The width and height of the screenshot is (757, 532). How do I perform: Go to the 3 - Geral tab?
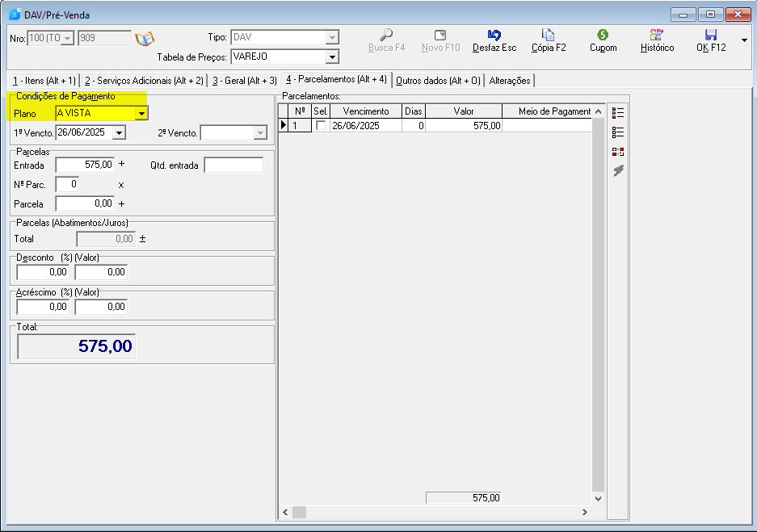click(244, 81)
